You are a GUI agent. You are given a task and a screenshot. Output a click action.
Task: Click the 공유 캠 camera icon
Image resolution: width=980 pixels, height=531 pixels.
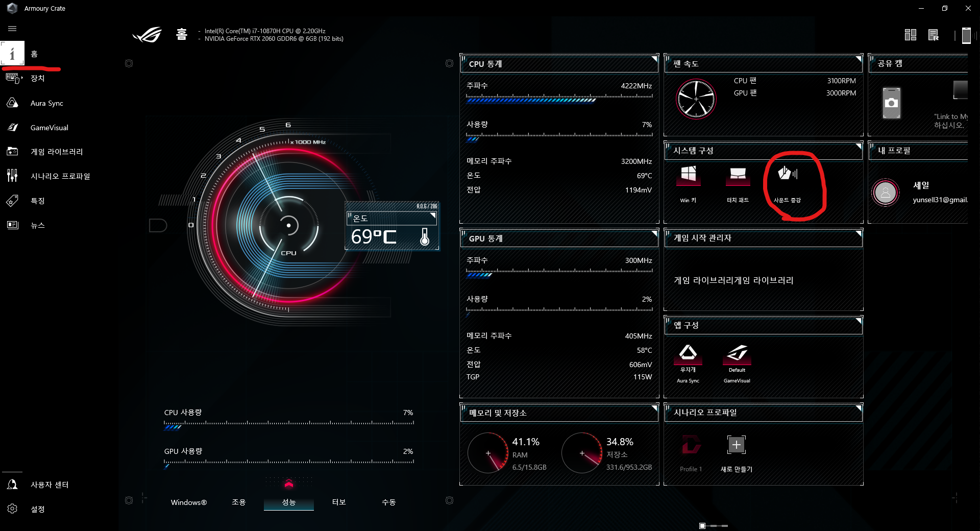coord(892,103)
